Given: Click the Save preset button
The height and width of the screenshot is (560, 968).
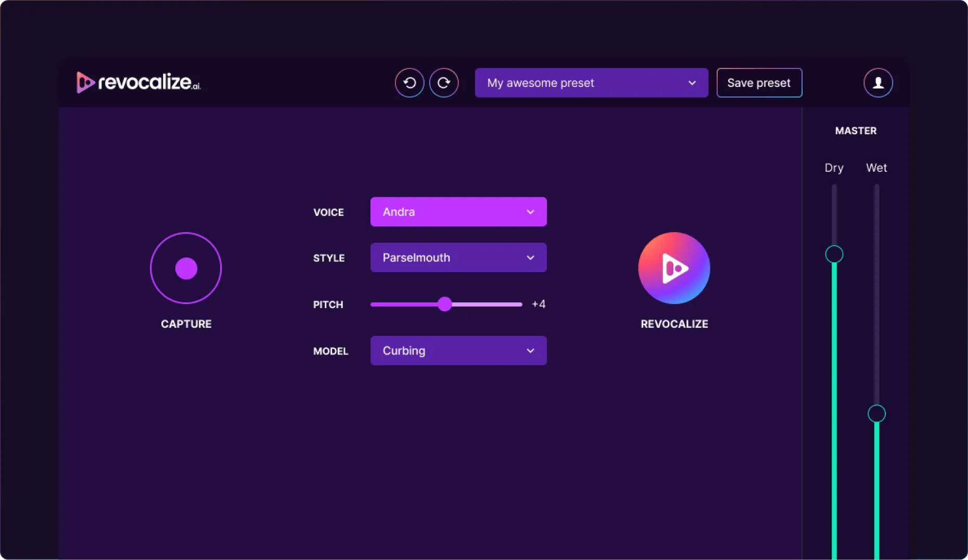Looking at the screenshot, I should click(759, 82).
